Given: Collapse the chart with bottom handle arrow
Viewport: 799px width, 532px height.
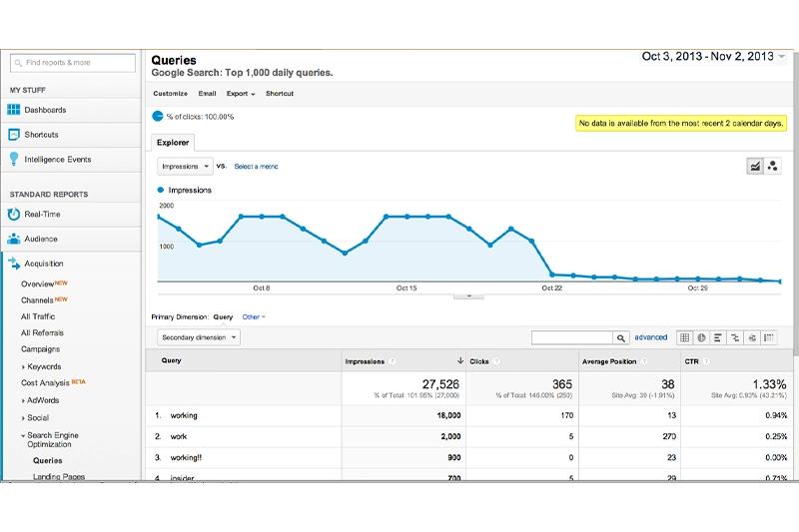Looking at the screenshot, I should (x=468, y=295).
